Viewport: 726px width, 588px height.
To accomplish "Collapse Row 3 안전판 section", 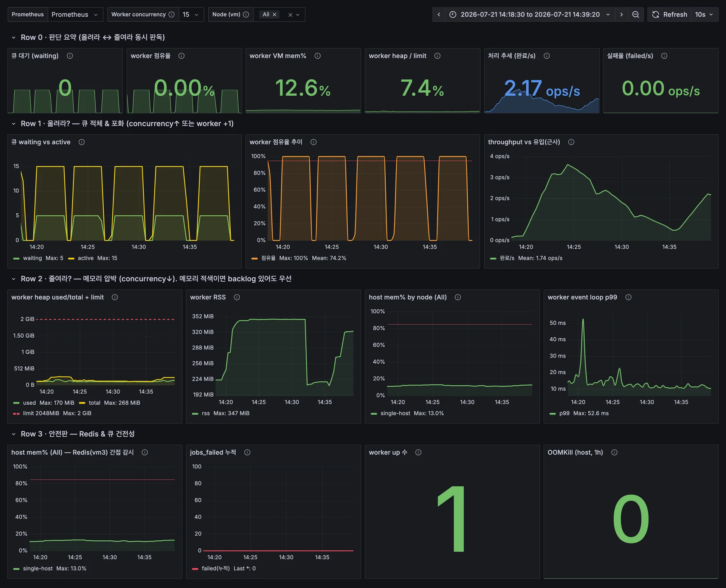I will click(14, 434).
